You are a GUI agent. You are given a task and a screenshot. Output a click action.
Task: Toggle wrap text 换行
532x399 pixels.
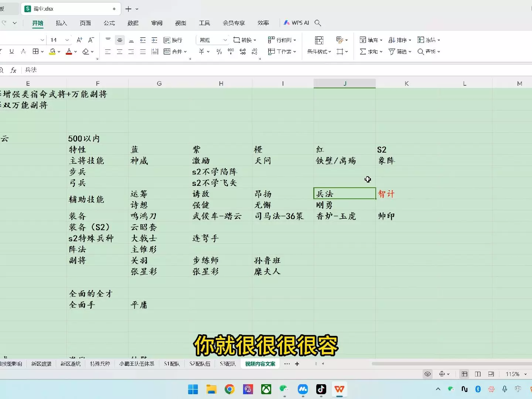pos(173,40)
